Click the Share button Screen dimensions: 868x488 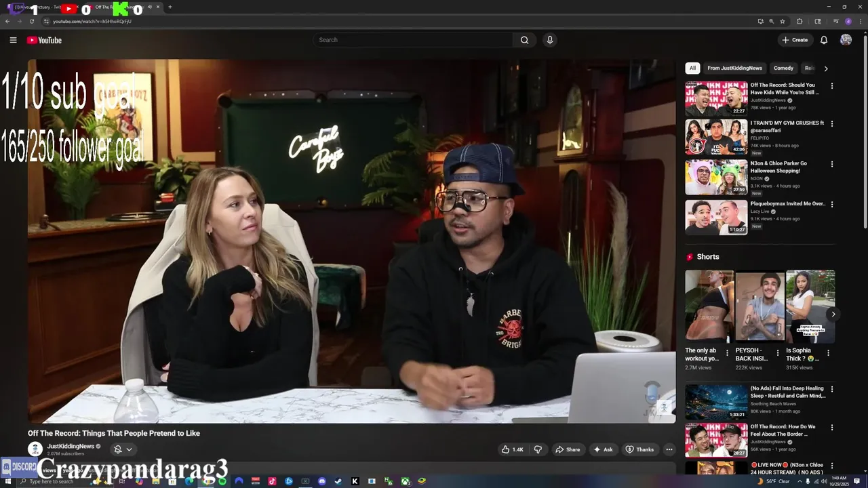click(568, 449)
